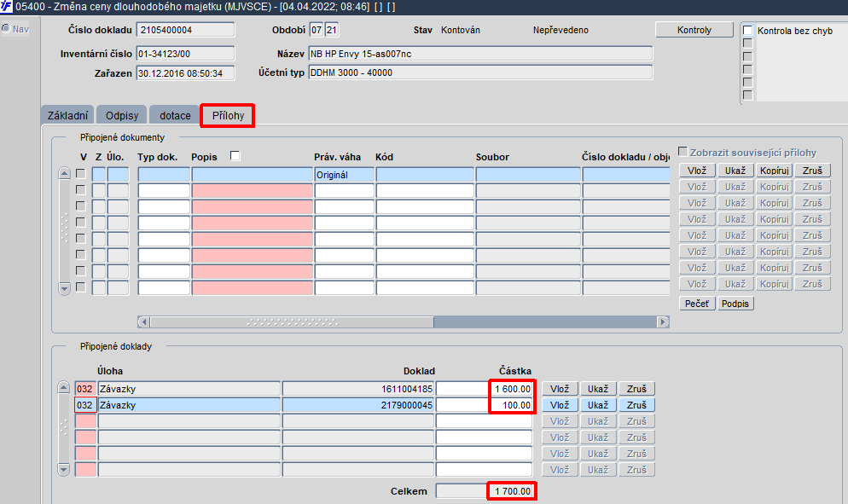The image size is (848, 504).
Task: Click the Právní váha field showing Originál
Action: click(x=344, y=175)
